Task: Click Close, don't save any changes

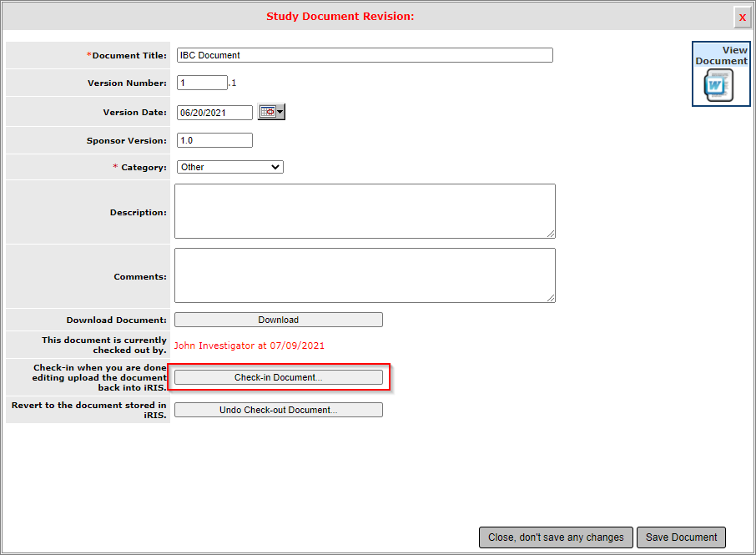Action: point(556,537)
